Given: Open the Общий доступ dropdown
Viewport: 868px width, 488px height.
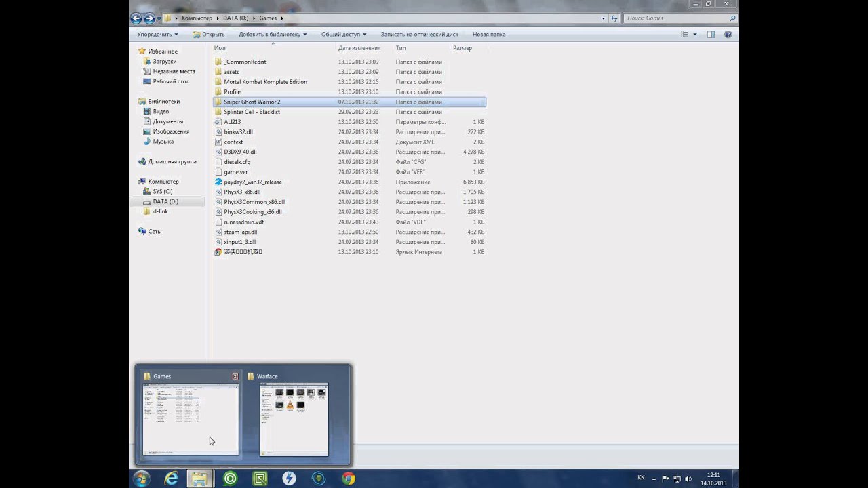Looking at the screenshot, I should point(344,34).
